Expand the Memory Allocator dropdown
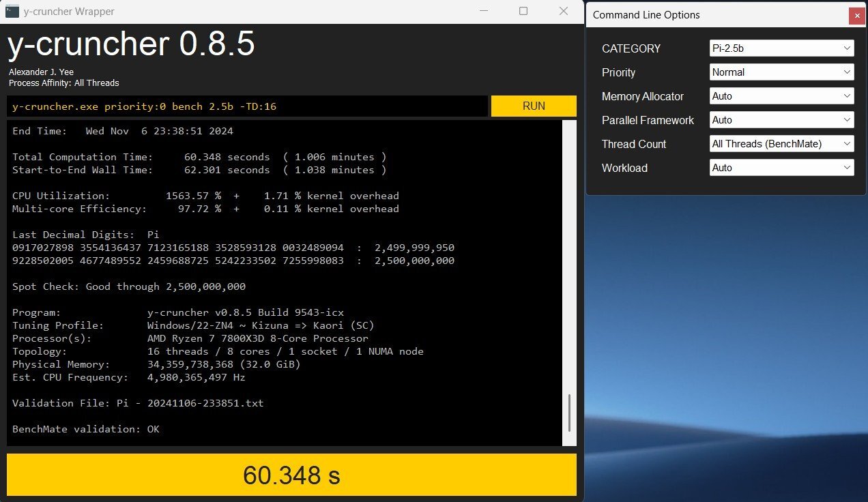 782,96
